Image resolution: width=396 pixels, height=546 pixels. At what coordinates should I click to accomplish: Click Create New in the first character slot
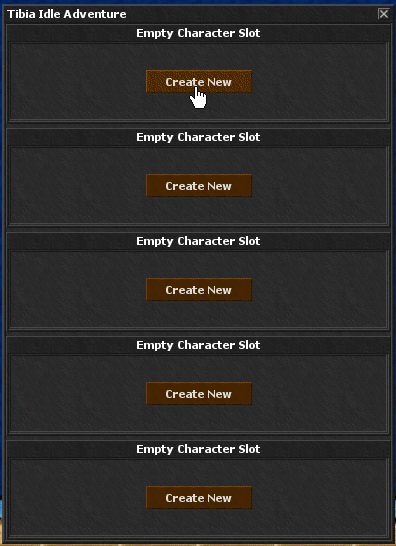tap(199, 81)
